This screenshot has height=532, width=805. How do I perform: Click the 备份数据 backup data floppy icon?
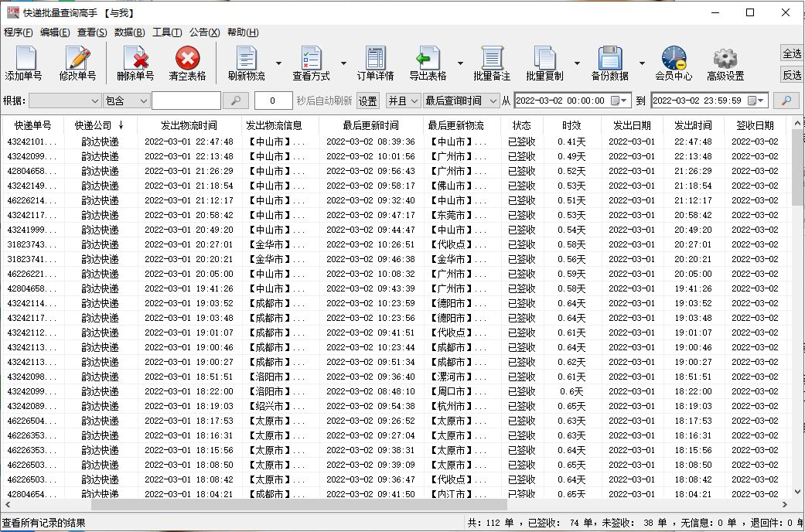[x=610, y=63]
